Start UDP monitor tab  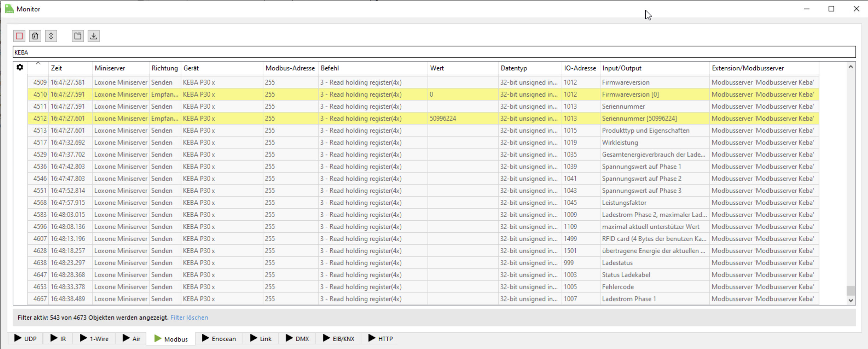click(x=25, y=338)
